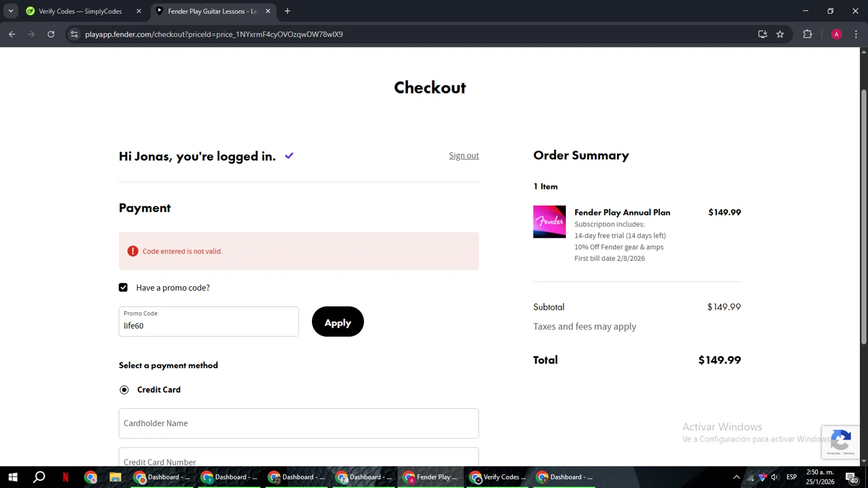
Task: Open Windows taskbar search
Action: pos(39,477)
